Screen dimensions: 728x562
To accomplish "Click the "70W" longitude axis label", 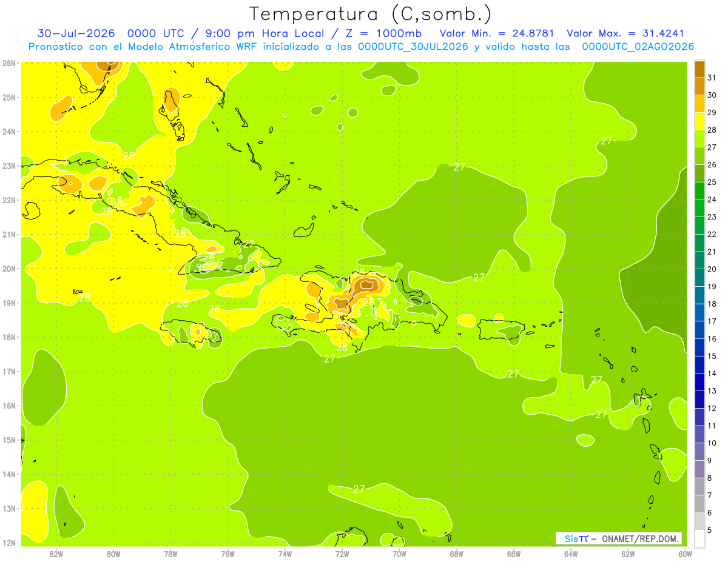I will (x=399, y=554).
